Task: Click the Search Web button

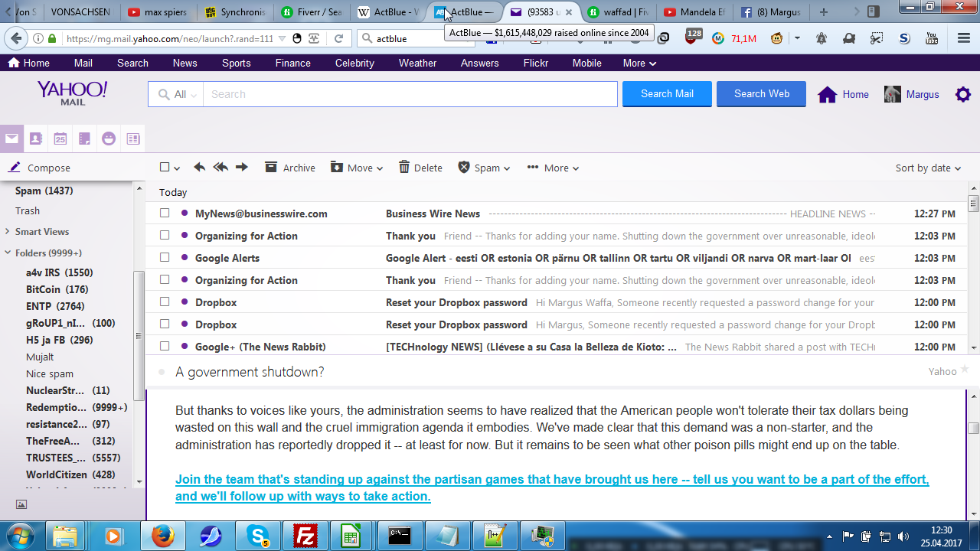Action: tap(761, 94)
